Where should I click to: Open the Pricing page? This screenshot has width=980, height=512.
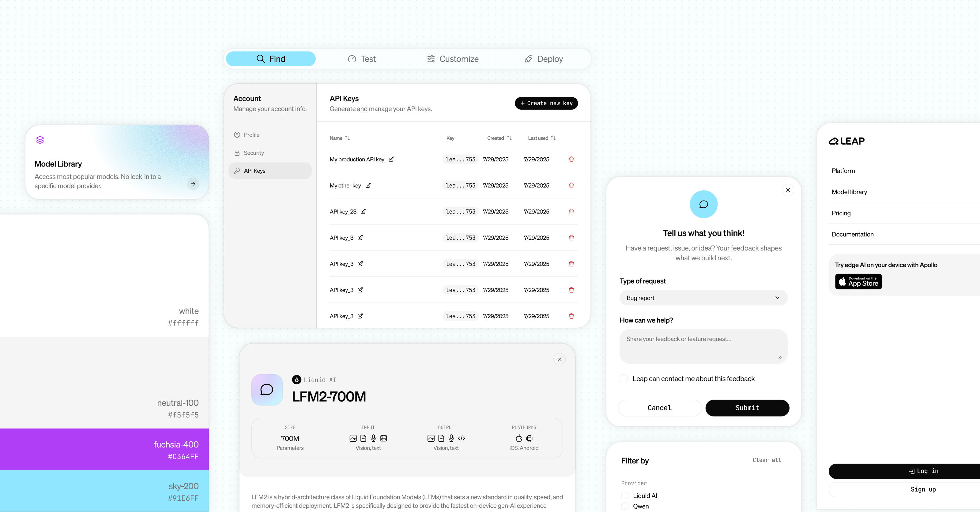click(x=841, y=213)
